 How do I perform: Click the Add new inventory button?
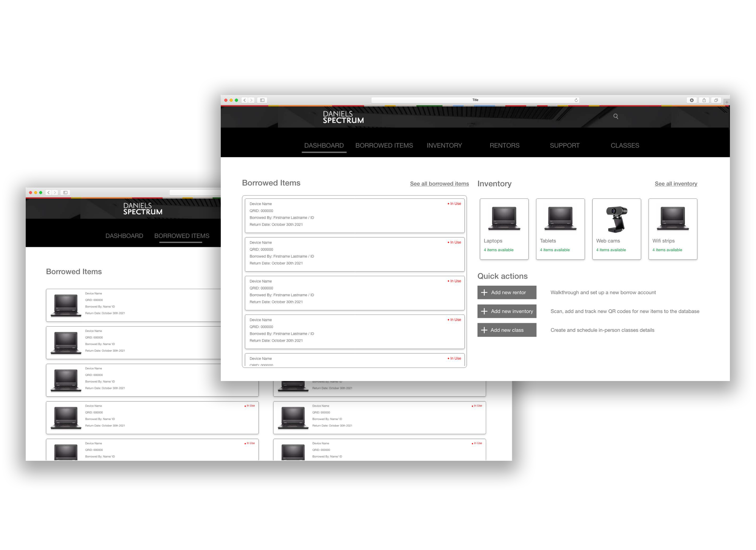[x=507, y=311]
